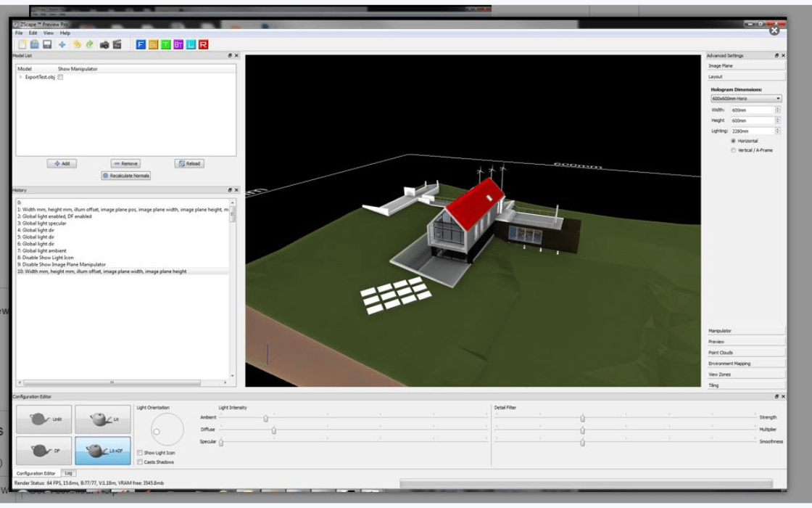Switch to the Log tab
Screen dimensions: 812x508
point(69,473)
